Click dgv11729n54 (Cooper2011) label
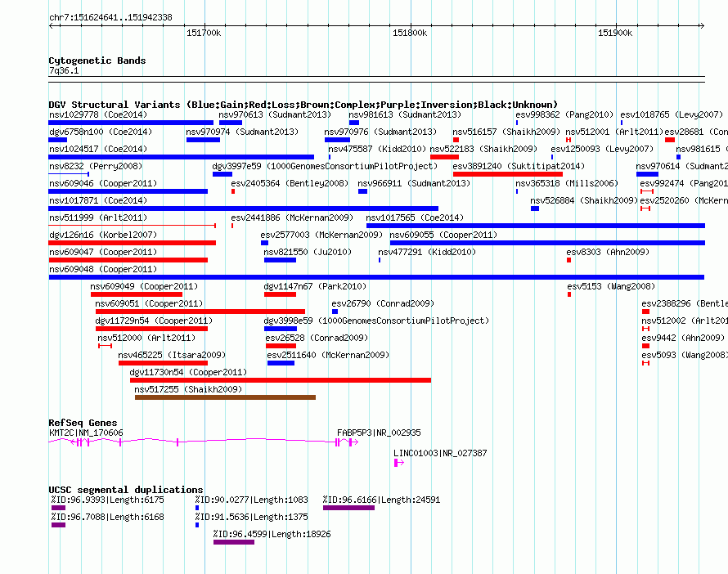The width and height of the screenshot is (728, 574). [x=154, y=321]
